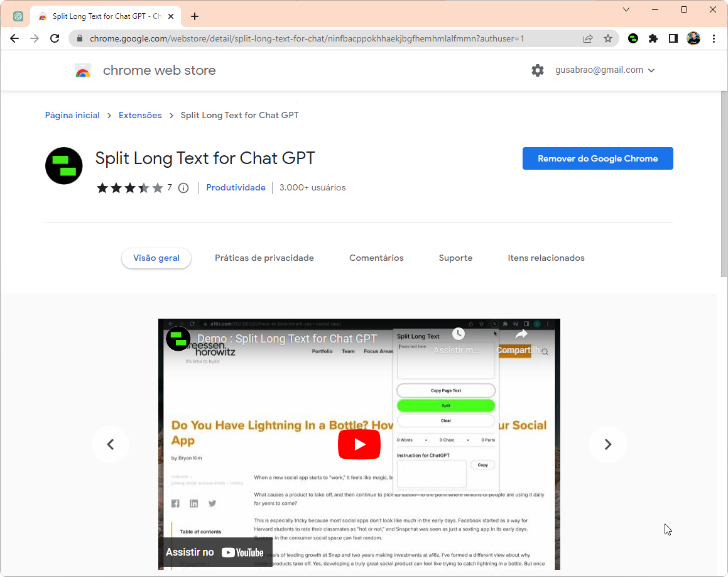Screen dimensions: 728x577
Task: Toggle the browser side panel
Action: (x=673, y=38)
